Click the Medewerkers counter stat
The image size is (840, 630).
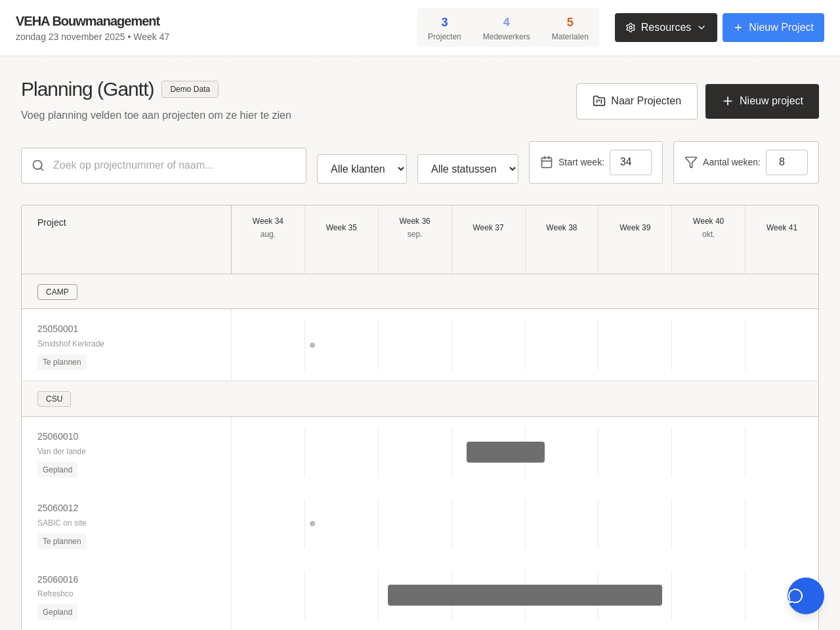point(506,28)
